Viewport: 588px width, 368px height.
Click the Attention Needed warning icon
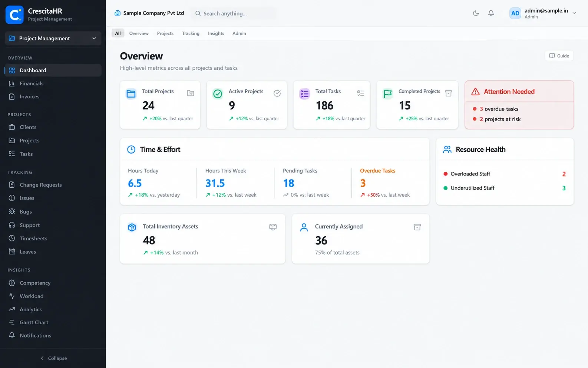(475, 92)
